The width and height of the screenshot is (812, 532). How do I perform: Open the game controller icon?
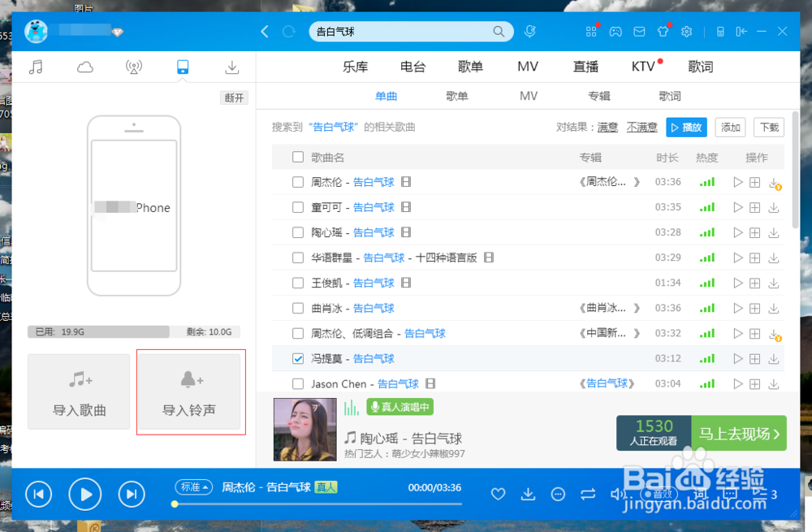click(x=615, y=32)
